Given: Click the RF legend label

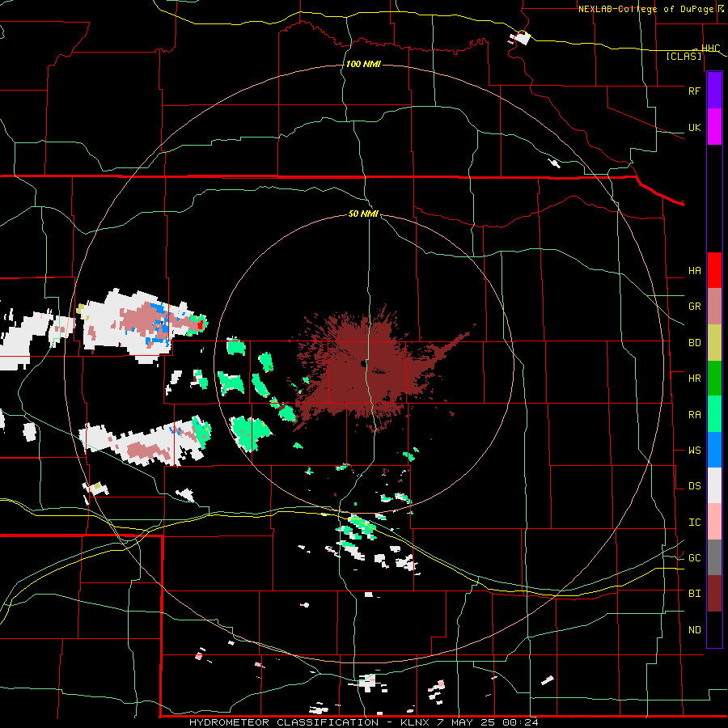Looking at the screenshot, I should click(x=694, y=91).
